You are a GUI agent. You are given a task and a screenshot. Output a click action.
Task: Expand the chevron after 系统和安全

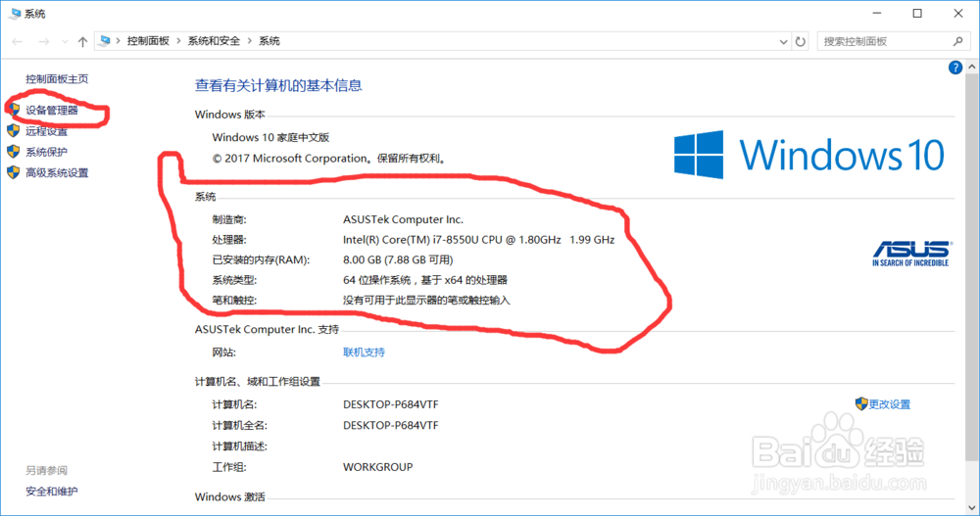click(x=249, y=40)
